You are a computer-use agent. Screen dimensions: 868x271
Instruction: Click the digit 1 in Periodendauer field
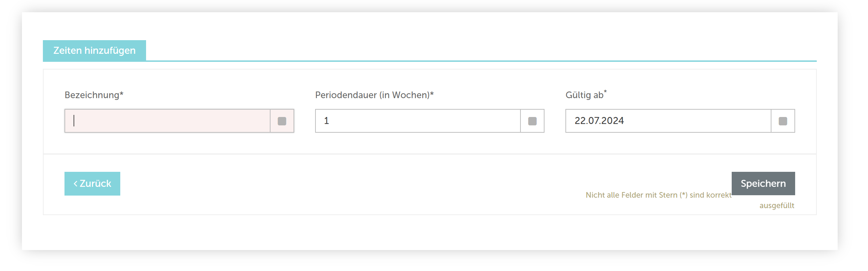[x=327, y=121]
